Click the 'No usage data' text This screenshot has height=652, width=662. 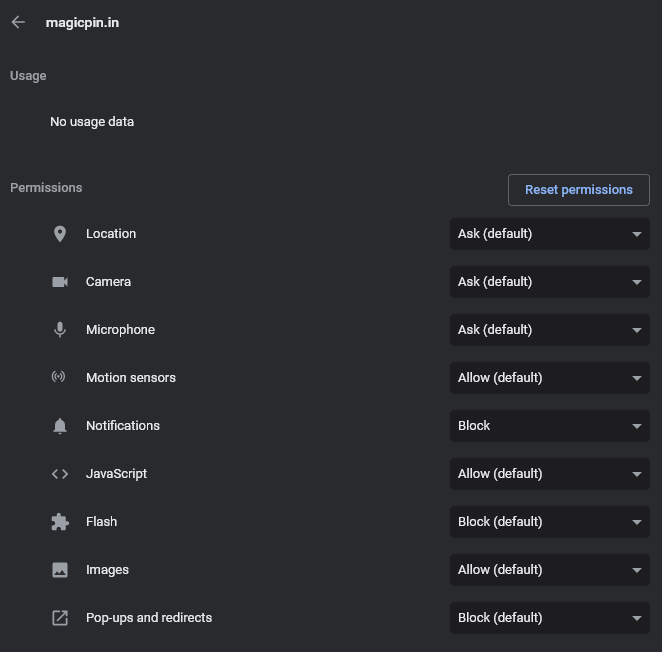point(92,122)
